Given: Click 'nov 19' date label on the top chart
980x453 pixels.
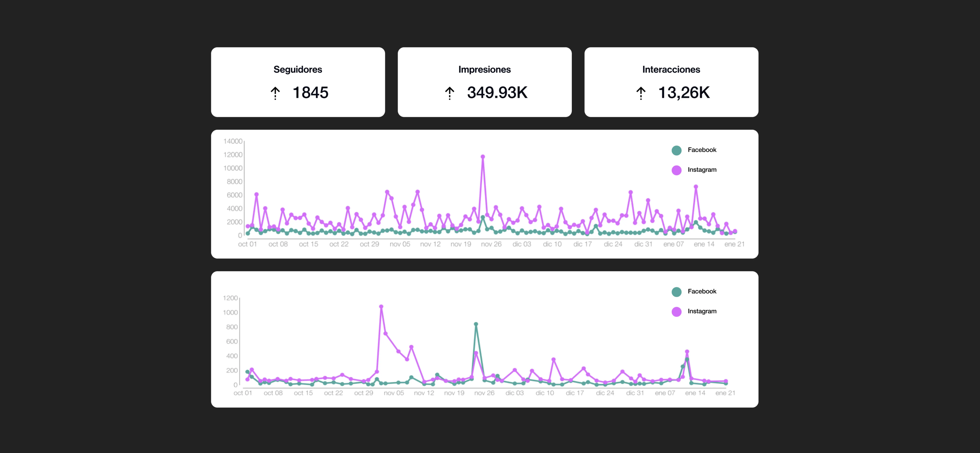Looking at the screenshot, I should click(461, 244).
